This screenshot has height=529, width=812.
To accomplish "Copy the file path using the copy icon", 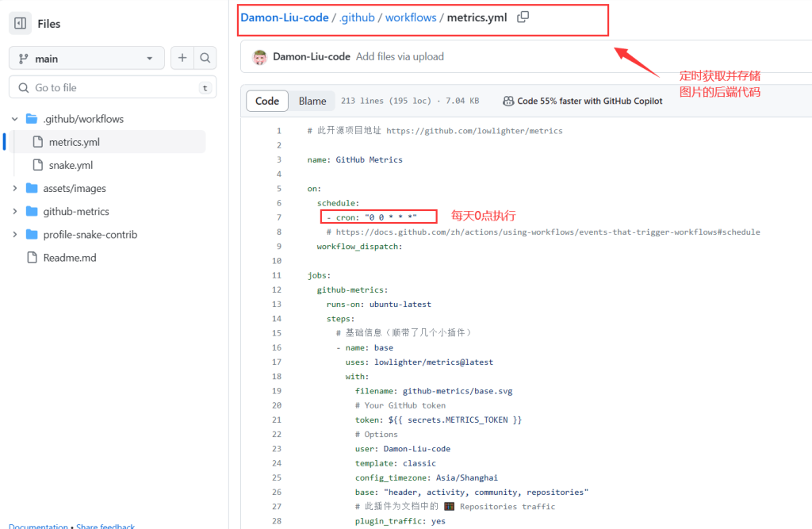I will pyautogui.click(x=522, y=17).
